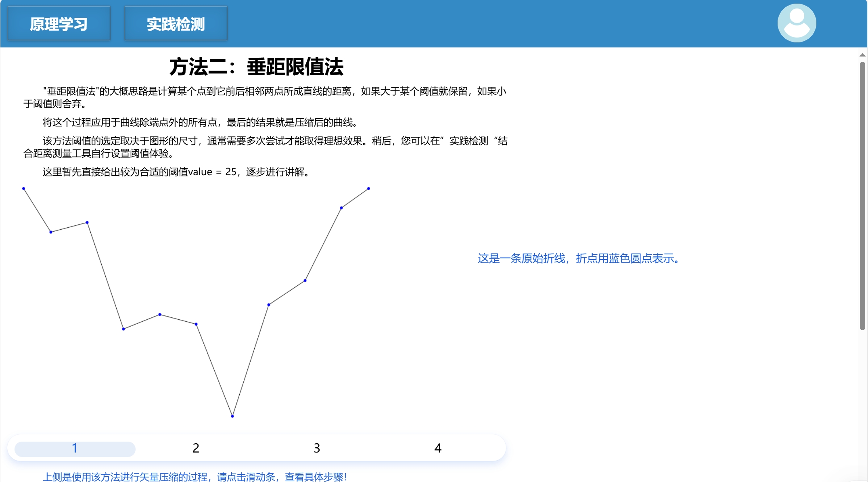Click empty scrollbar track below the thumb
This screenshot has height=482, width=868.
862,404
